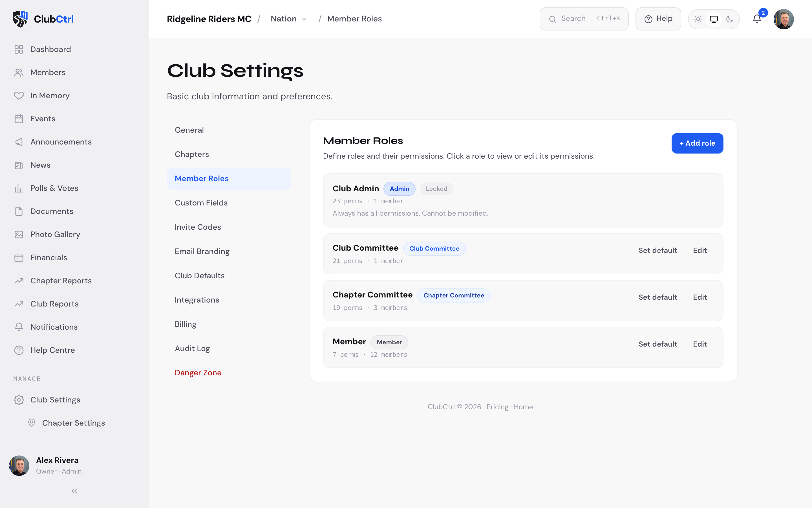The image size is (812, 508).
Task: Select the Member Roles settings tab
Action: [229, 178]
